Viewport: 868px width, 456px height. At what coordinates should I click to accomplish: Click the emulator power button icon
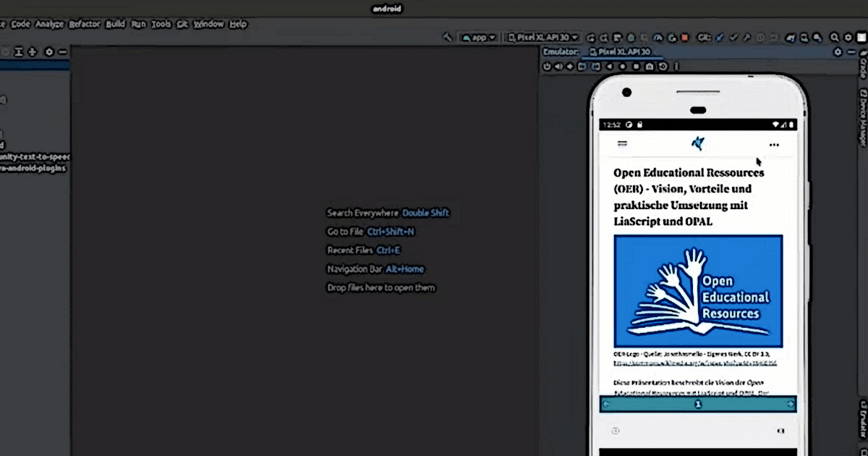pos(548,67)
